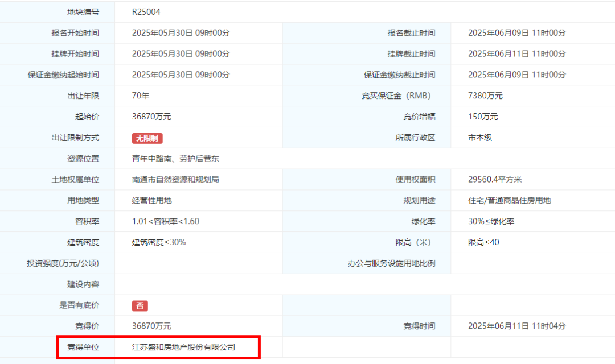Click the 竞得时间 label
This screenshot has height=364, width=615.
(x=419, y=326)
